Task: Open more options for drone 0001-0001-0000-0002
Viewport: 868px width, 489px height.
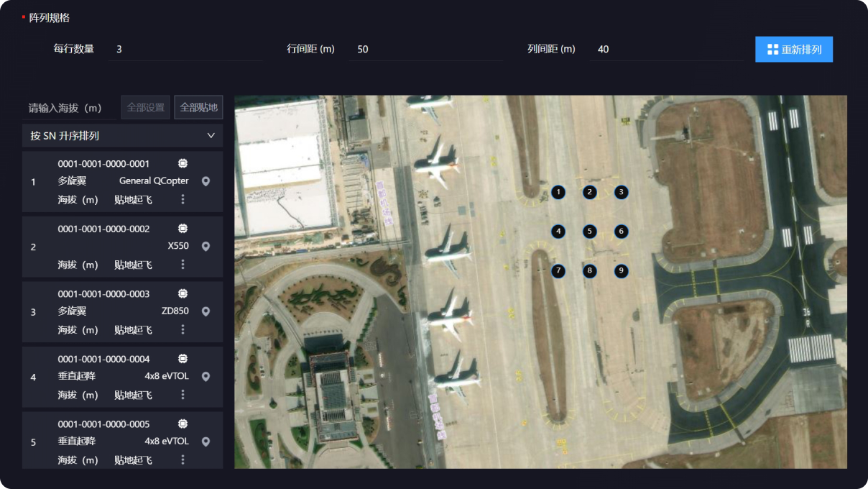Action: tap(183, 265)
